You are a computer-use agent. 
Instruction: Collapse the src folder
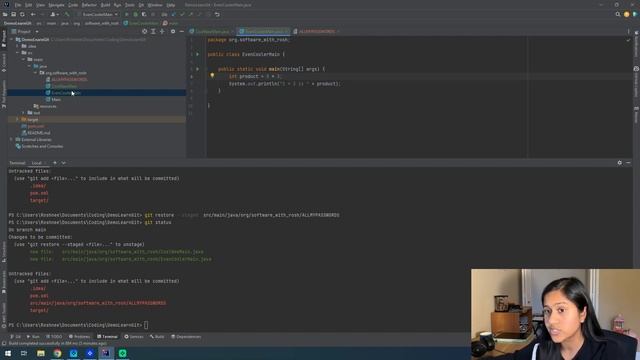pyautogui.click(x=18, y=53)
